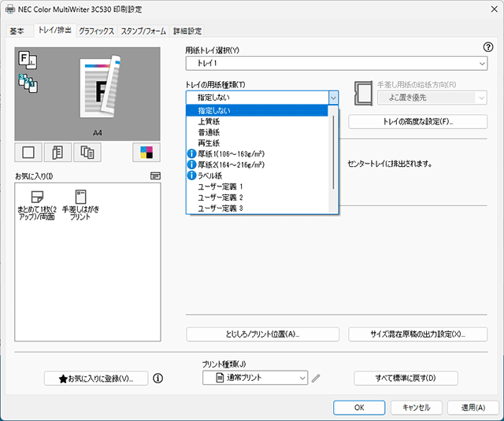Select ユーザー定義 3 option
Screen dimensions: 504x421
(258, 208)
